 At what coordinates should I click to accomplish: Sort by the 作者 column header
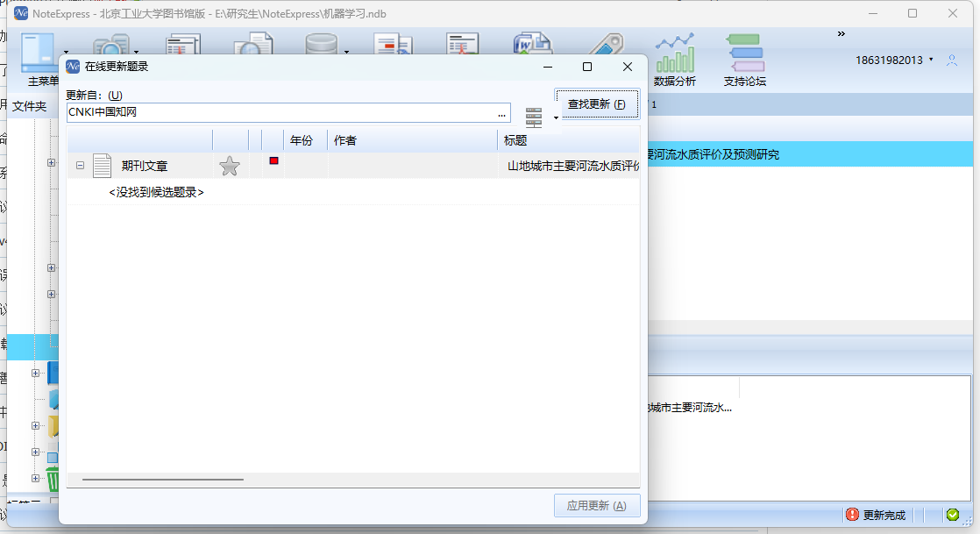pyautogui.click(x=414, y=140)
